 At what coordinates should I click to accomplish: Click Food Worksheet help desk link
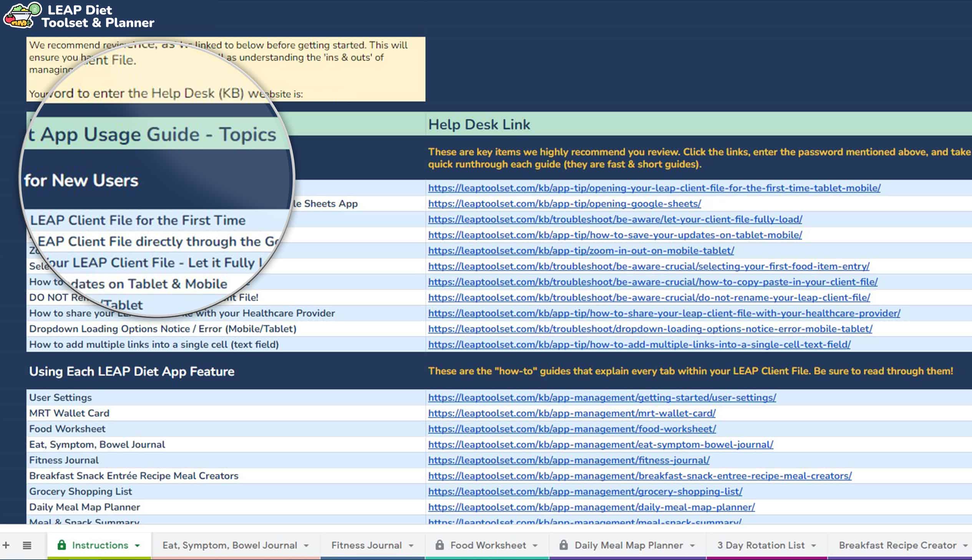click(571, 429)
